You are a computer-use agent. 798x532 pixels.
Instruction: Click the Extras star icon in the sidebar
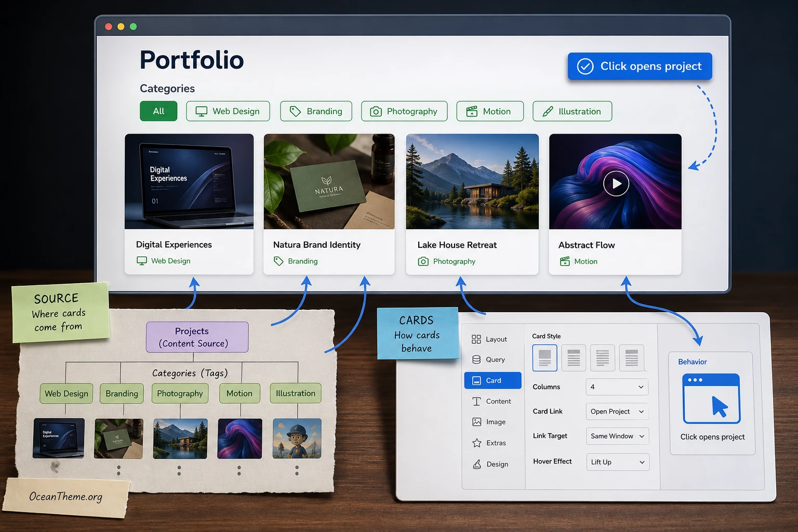pos(476,443)
